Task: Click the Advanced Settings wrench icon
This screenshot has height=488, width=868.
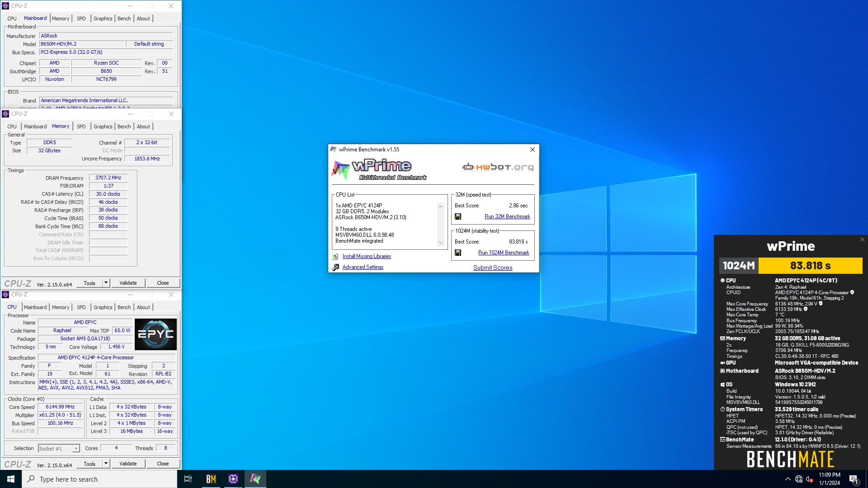Action: click(x=335, y=267)
